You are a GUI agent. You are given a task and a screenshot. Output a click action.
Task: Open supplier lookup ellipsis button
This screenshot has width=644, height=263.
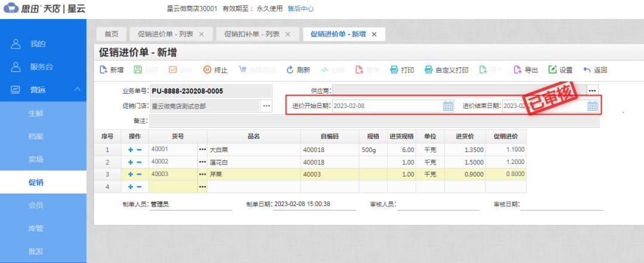tap(592, 91)
